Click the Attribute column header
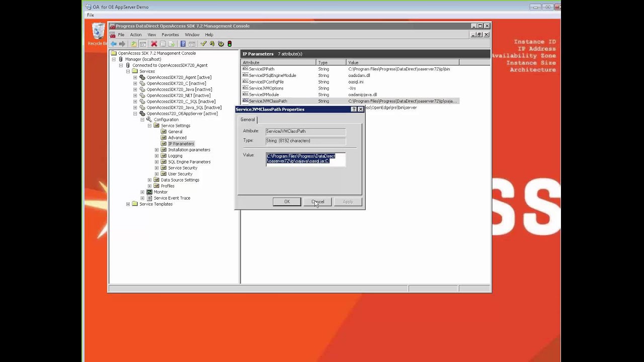This screenshot has height=362, width=644. (278, 62)
